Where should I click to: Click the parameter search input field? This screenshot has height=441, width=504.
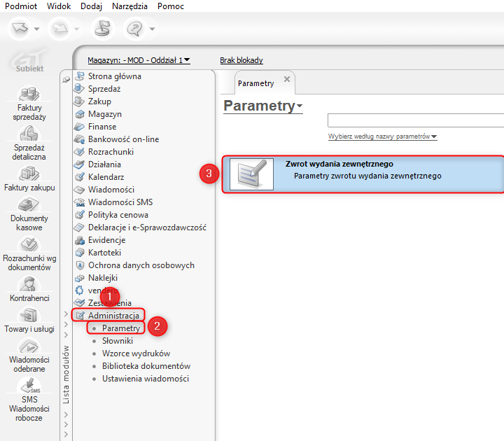coord(416,120)
